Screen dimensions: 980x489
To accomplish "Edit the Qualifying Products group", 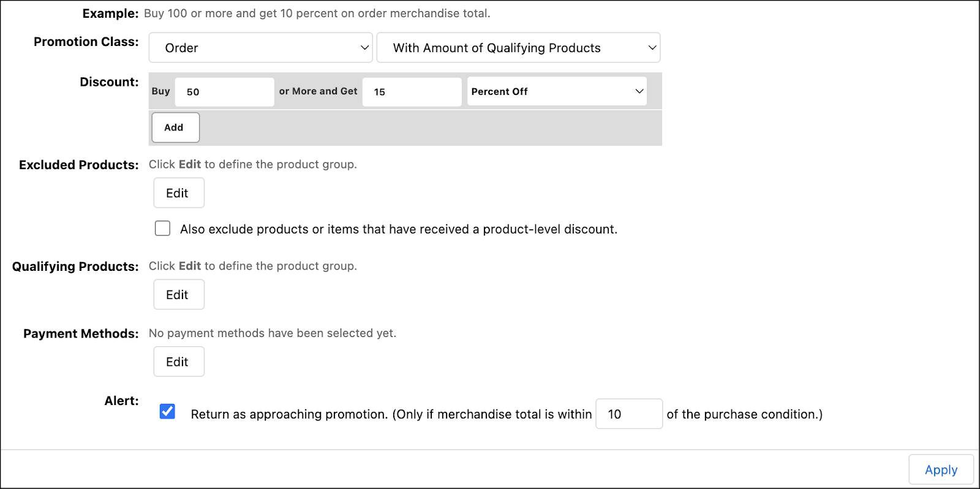I will click(178, 294).
